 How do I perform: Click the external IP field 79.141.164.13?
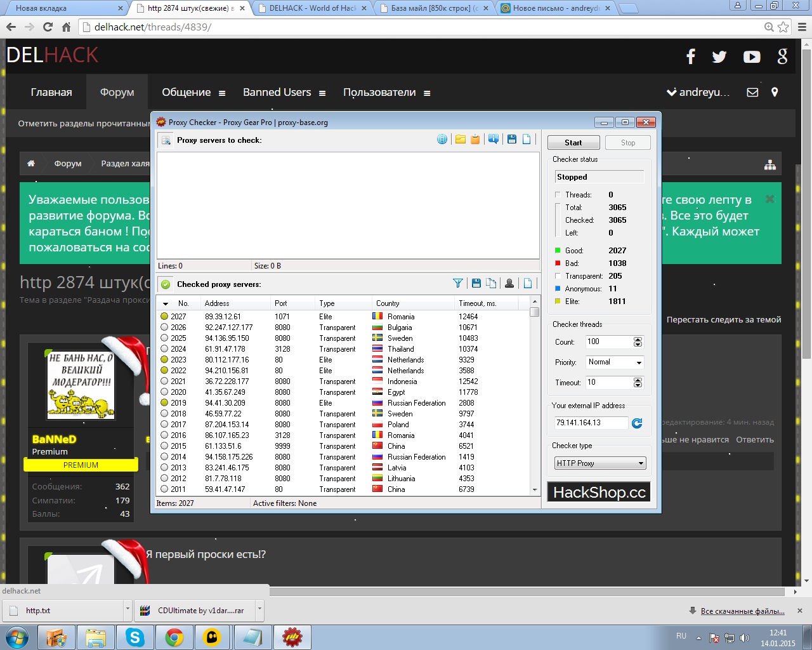click(x=591, y=423)
